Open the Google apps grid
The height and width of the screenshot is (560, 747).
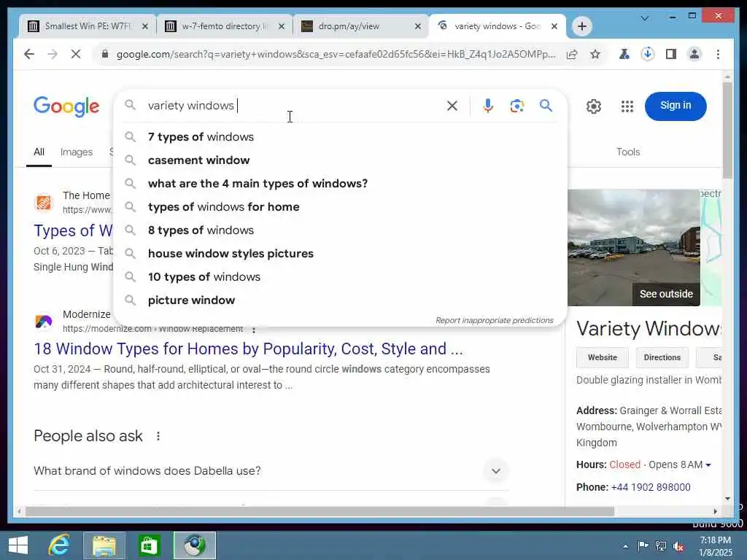(x=627, y=106)
